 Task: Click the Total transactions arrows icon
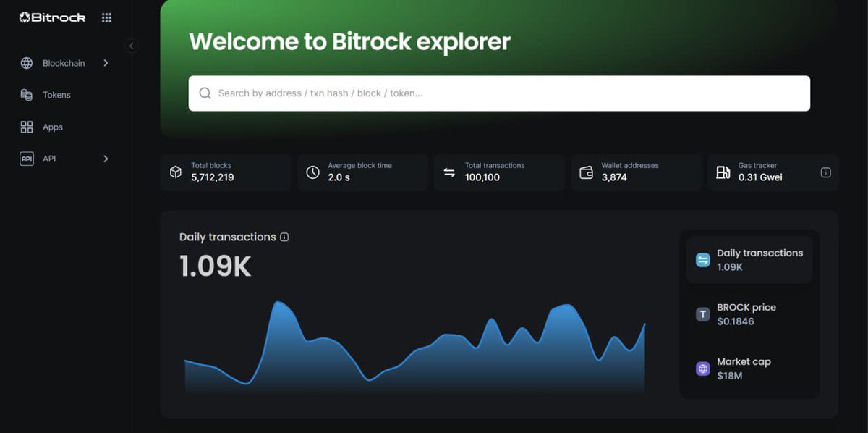(449, 172)
